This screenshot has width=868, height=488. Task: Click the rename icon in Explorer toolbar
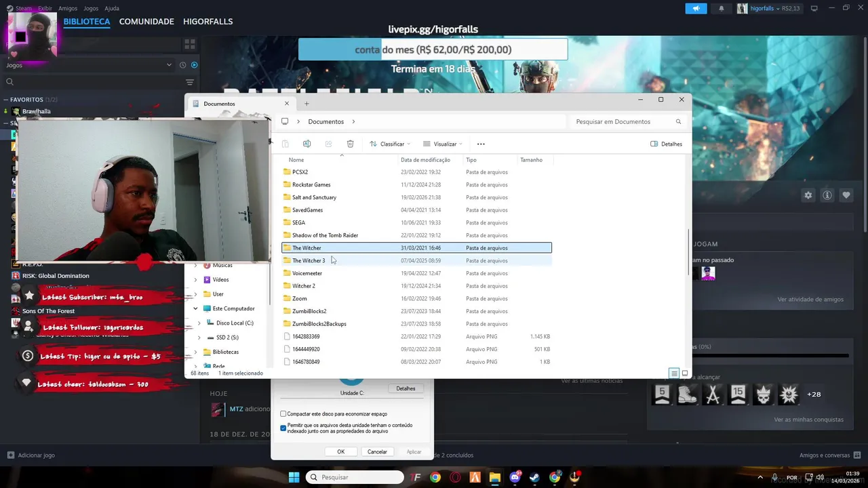click(x=307, y=144)
